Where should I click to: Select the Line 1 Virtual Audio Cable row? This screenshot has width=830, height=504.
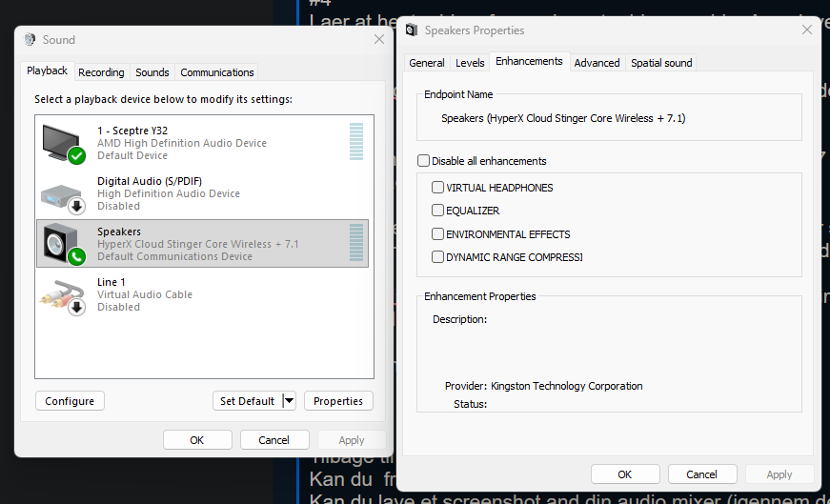(203, 294)
